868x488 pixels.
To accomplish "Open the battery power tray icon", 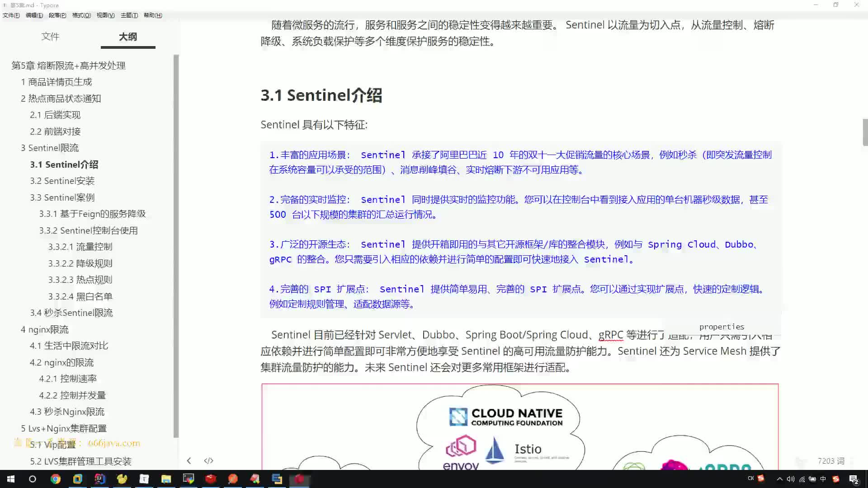I will [812, 479].
